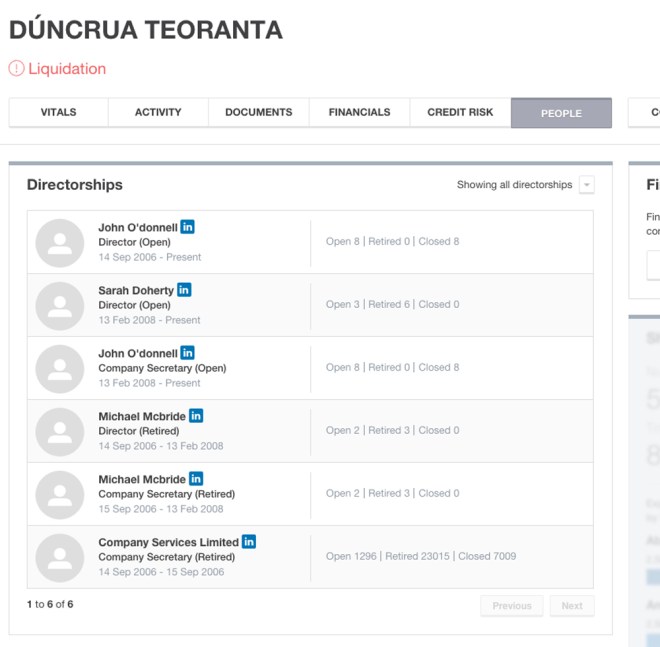Click 'Showing all directorships' label
660x647 pixels.
pos(514,184)
